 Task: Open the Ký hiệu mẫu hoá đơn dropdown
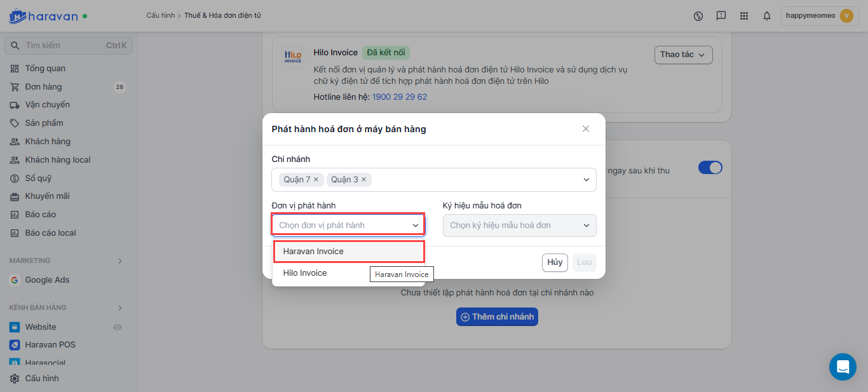[x=520, y=226]
